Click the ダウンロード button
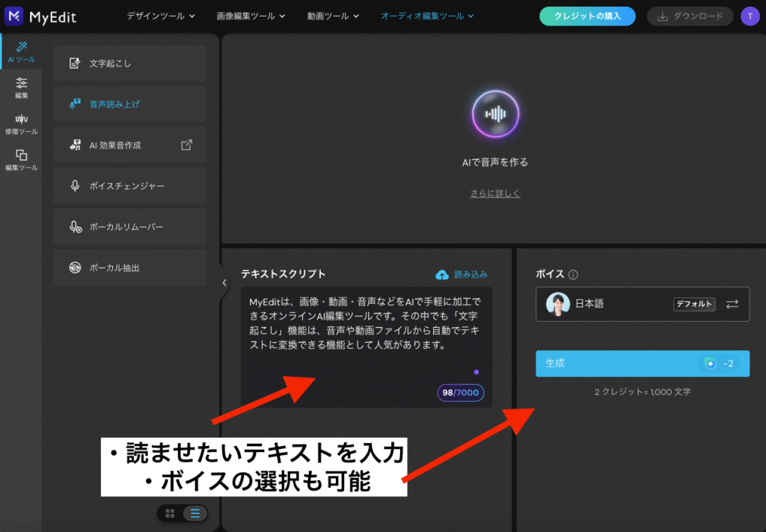 tap(690, 16)
